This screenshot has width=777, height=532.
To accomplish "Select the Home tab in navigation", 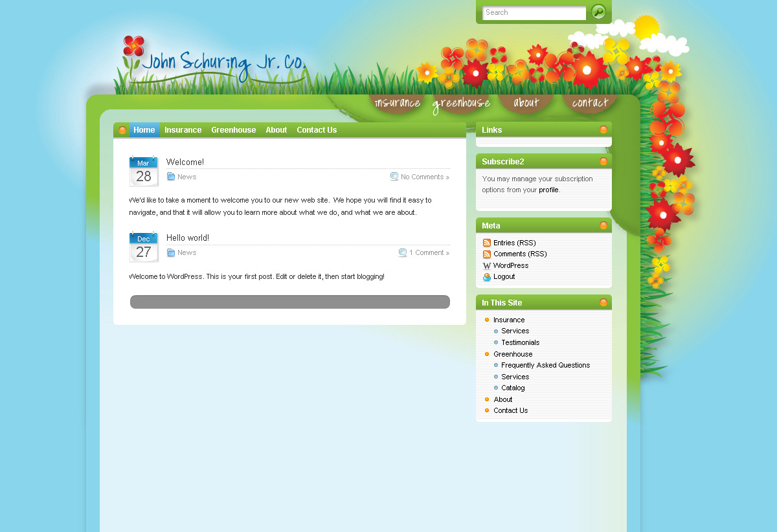I will (x=144, y=130).
